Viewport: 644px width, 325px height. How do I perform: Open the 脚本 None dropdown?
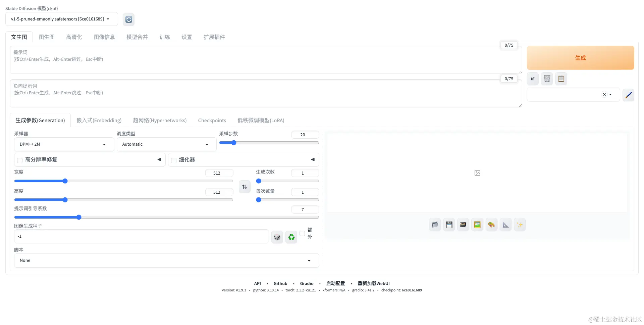[166, 261]
